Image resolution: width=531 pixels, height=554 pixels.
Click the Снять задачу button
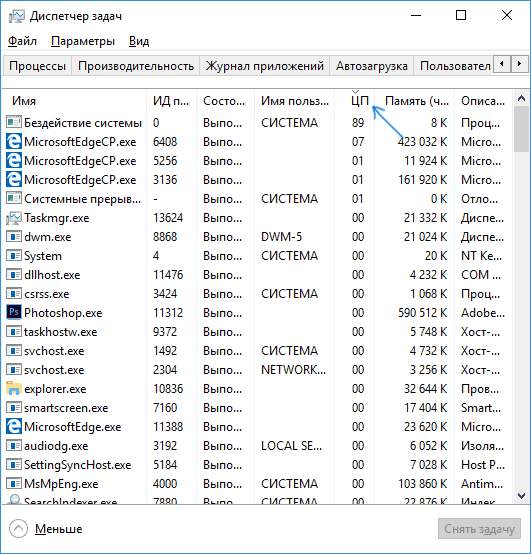479,529
